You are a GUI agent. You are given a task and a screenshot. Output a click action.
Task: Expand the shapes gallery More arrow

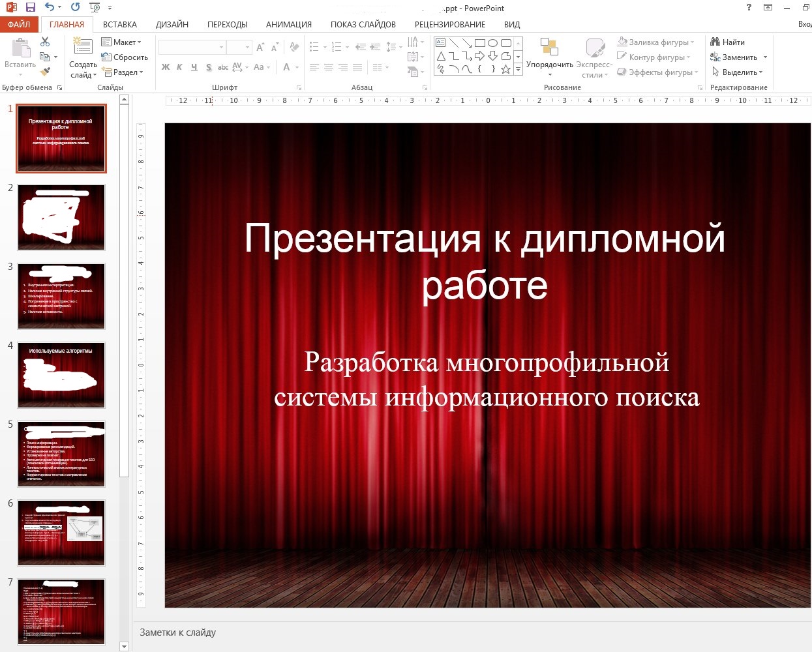point(519,69)
